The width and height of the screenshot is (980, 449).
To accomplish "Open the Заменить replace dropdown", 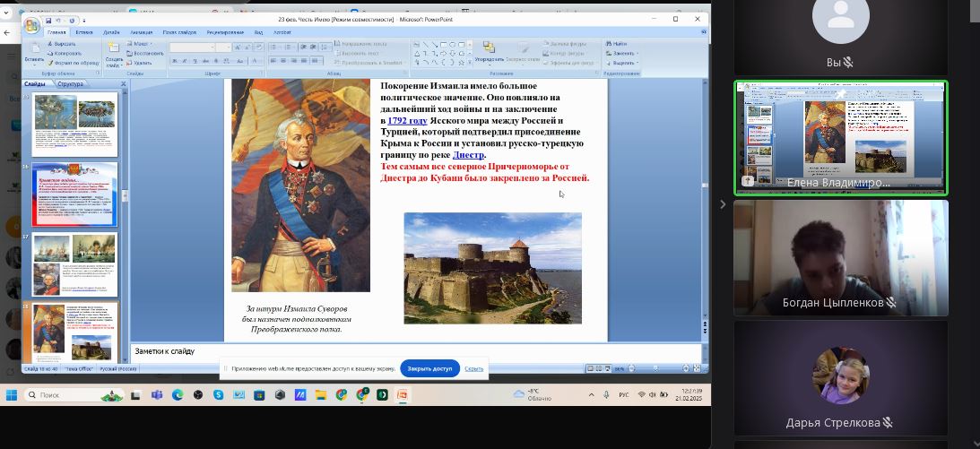I will [620, 53].
